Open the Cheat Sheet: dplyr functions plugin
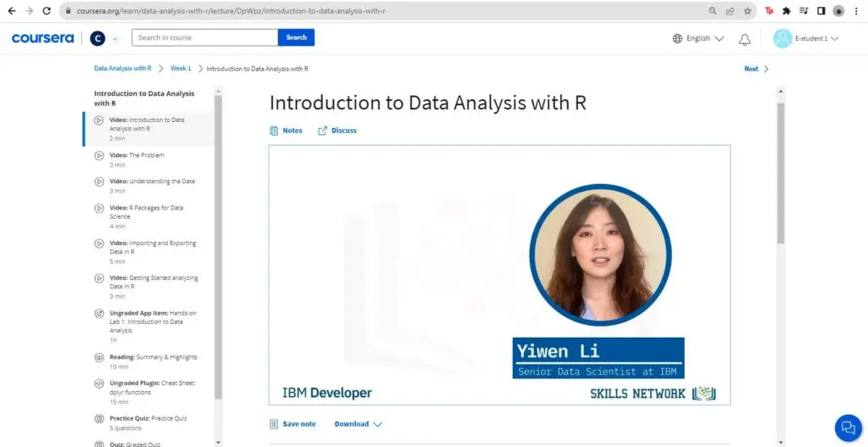868x447 pixels. (149, 392)
